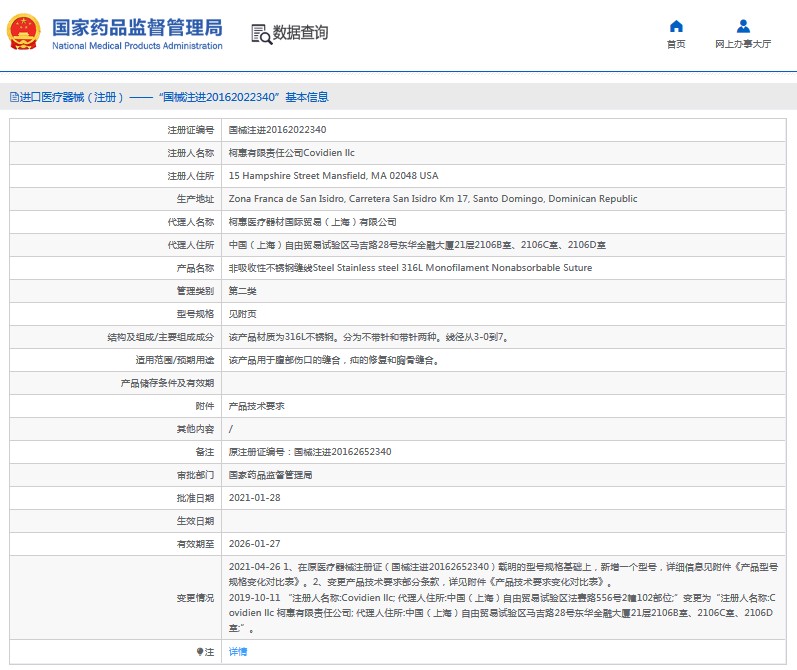
Task: Click the 数据查询 magnifier document icon
Action: (261, 33)
